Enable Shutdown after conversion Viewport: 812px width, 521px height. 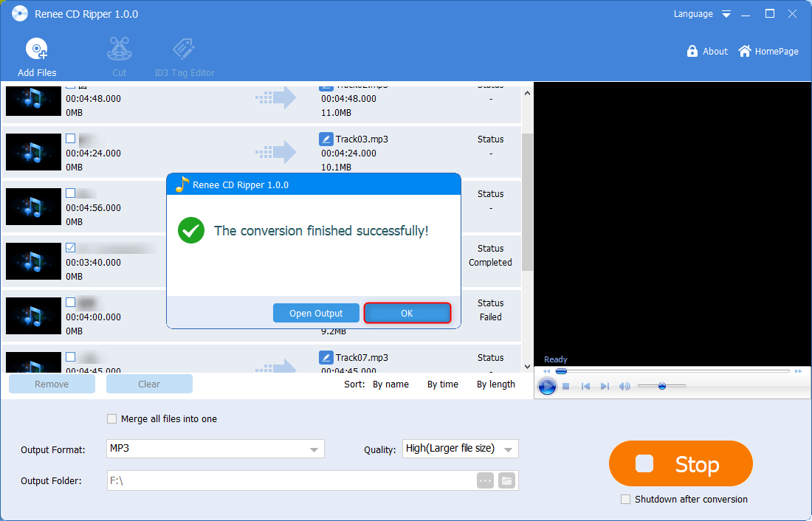point(625,500)
